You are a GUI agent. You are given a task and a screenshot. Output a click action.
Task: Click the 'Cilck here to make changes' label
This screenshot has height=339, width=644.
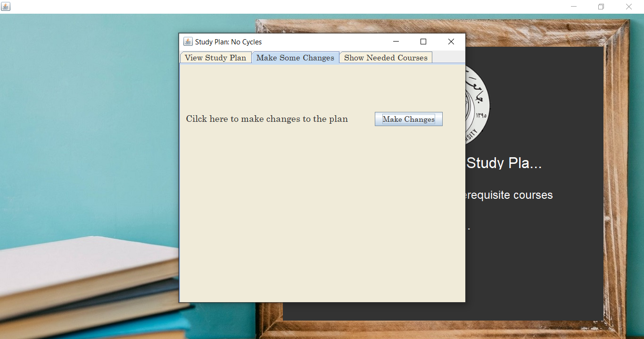(x=267, y=119)
